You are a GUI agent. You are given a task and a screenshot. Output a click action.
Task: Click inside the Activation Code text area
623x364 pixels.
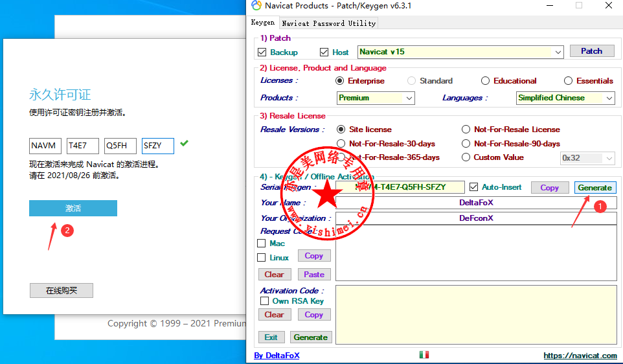point(476,314)
